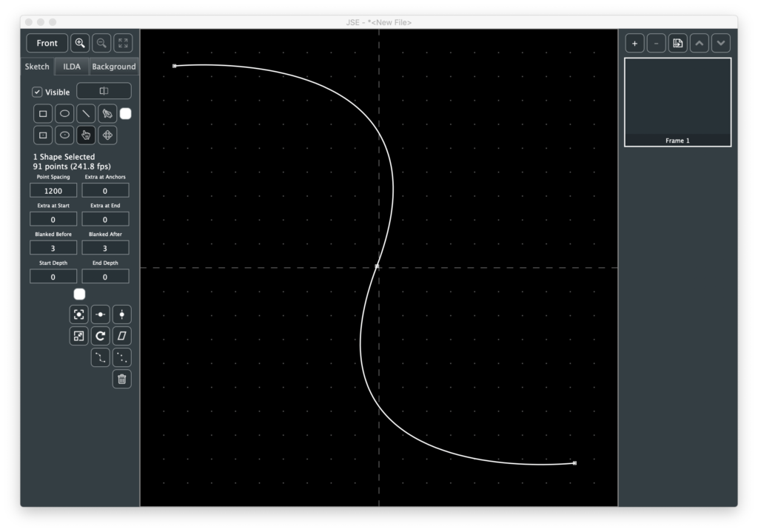Uncheck the Visible checkbox
The image size is (758, 532).
pyautogui.click(x=37, y=92)
